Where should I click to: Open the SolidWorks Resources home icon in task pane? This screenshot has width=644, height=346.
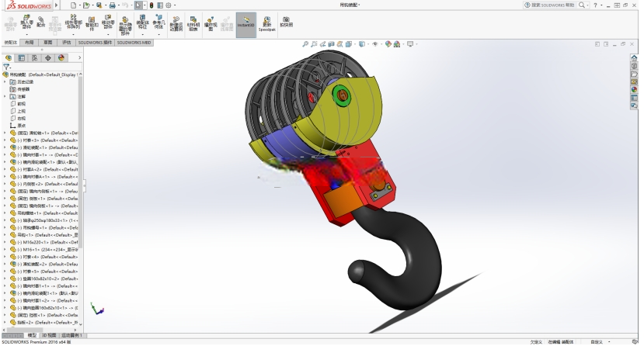pyautogui.click(x=634, y=58)
